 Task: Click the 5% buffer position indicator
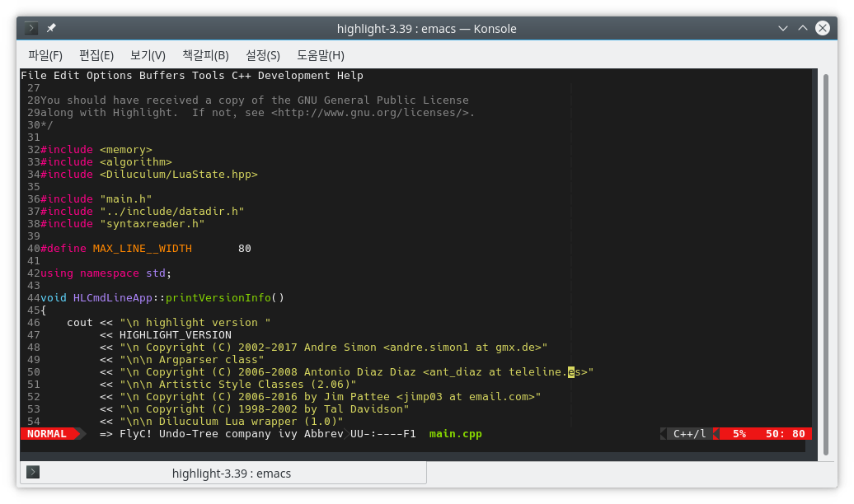739,434
